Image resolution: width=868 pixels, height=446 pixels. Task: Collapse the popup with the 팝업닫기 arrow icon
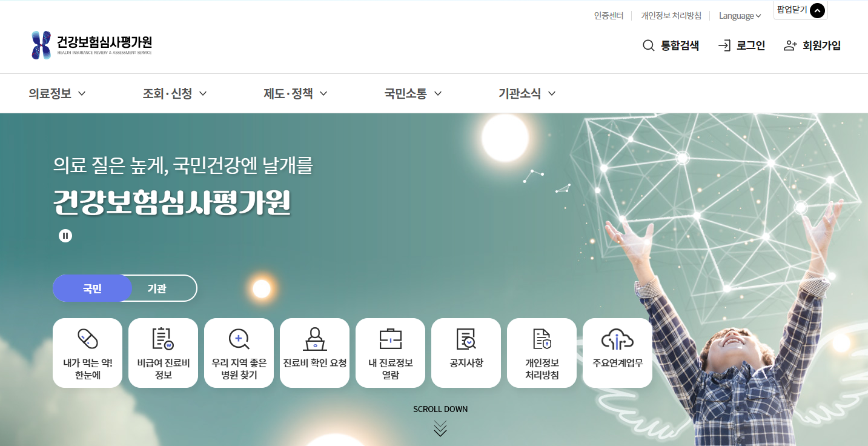point(818,10)
